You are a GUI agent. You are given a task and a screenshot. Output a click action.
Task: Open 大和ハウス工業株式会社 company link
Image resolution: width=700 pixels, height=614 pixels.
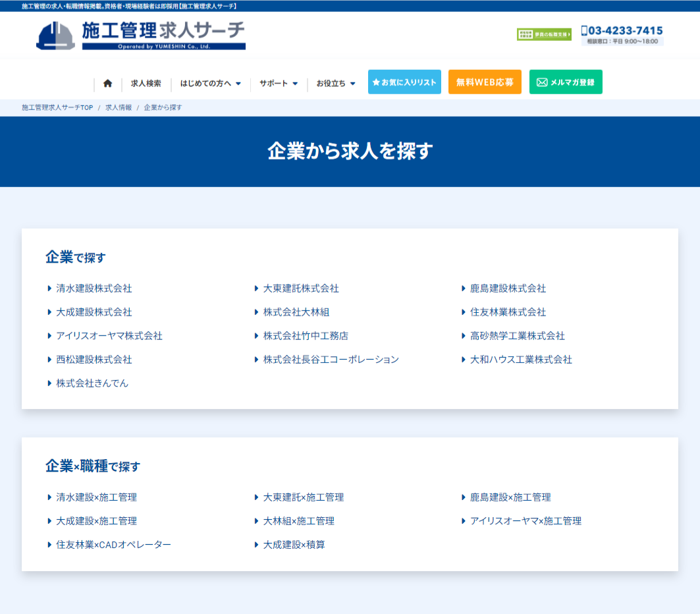tap(521, 360)
